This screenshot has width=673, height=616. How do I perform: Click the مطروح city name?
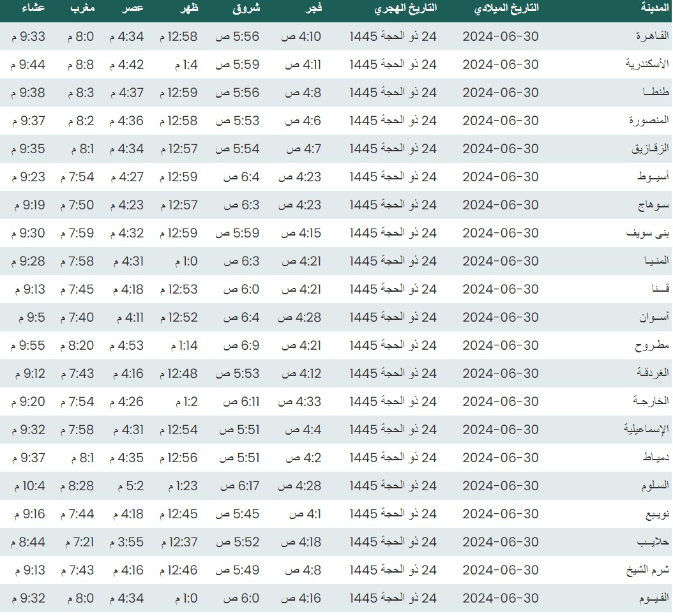tap(651, 345)
